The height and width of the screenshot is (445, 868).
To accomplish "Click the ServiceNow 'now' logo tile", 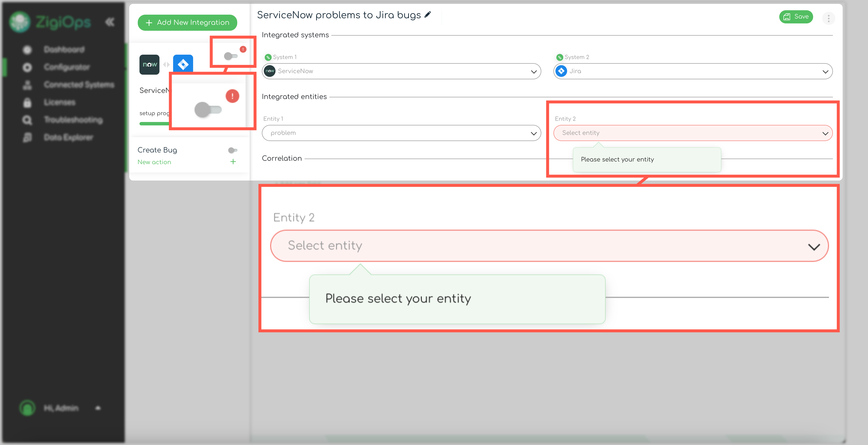I will (x=149, y=64).
